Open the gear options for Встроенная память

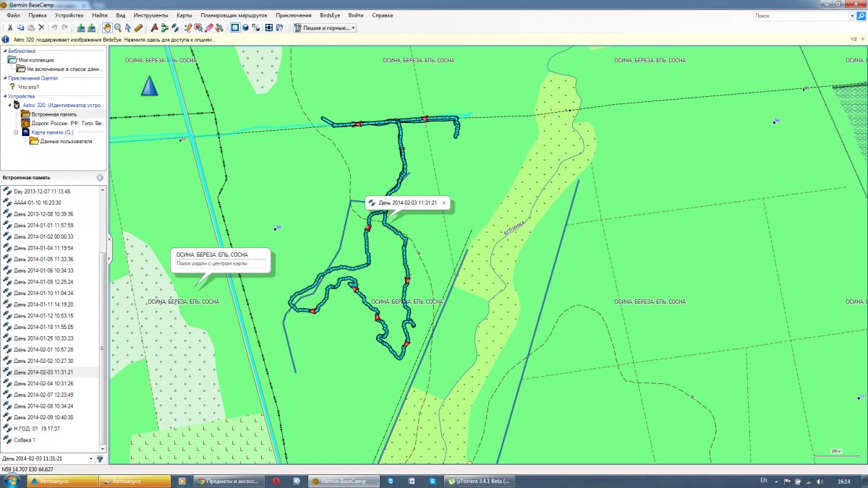coord(100,177)
